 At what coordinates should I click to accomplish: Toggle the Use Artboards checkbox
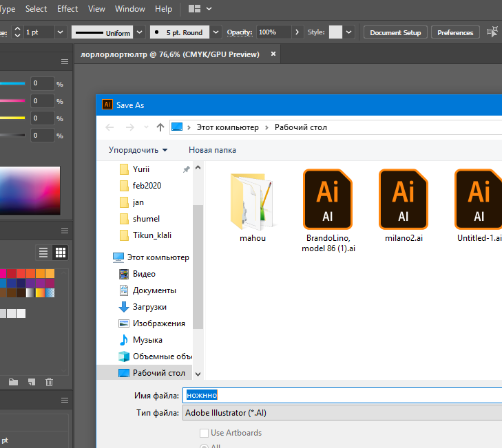coord(204,433)
